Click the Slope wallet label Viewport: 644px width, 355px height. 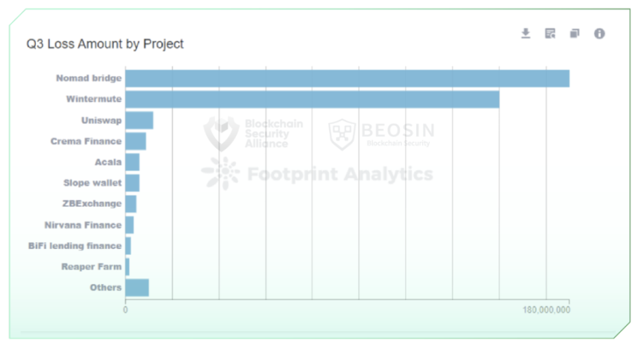[92, 183]
